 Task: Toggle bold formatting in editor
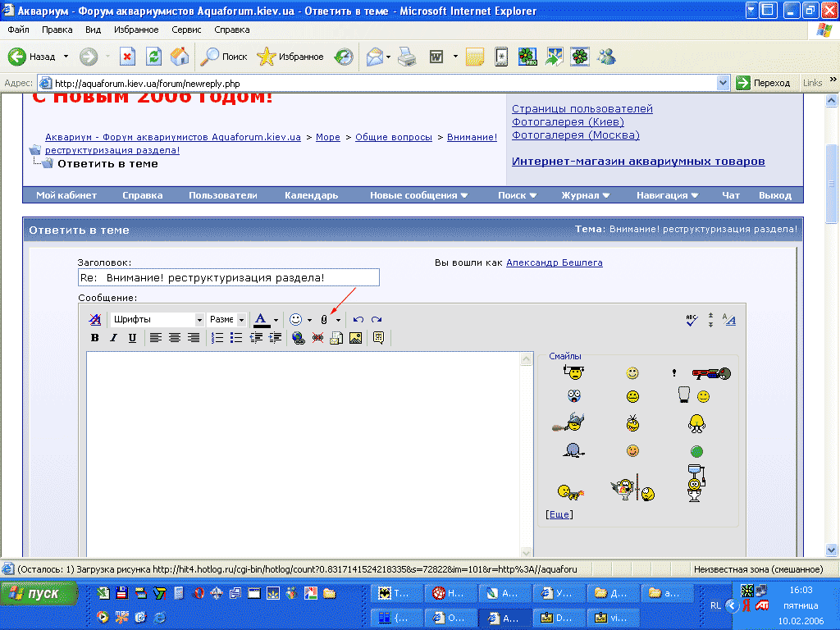coord(95,338)
